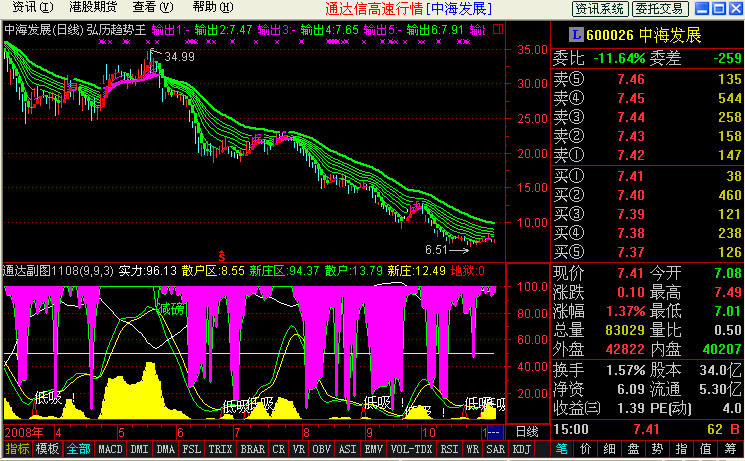Select the 笔 tab in quote panel
Image resolution: width=745 pixels, height=461 pixels.
pos(562,449)
